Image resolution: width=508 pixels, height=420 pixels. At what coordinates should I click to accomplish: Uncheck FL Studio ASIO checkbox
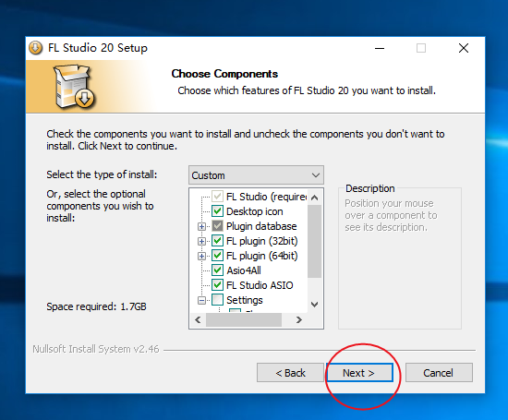(217, 285)
